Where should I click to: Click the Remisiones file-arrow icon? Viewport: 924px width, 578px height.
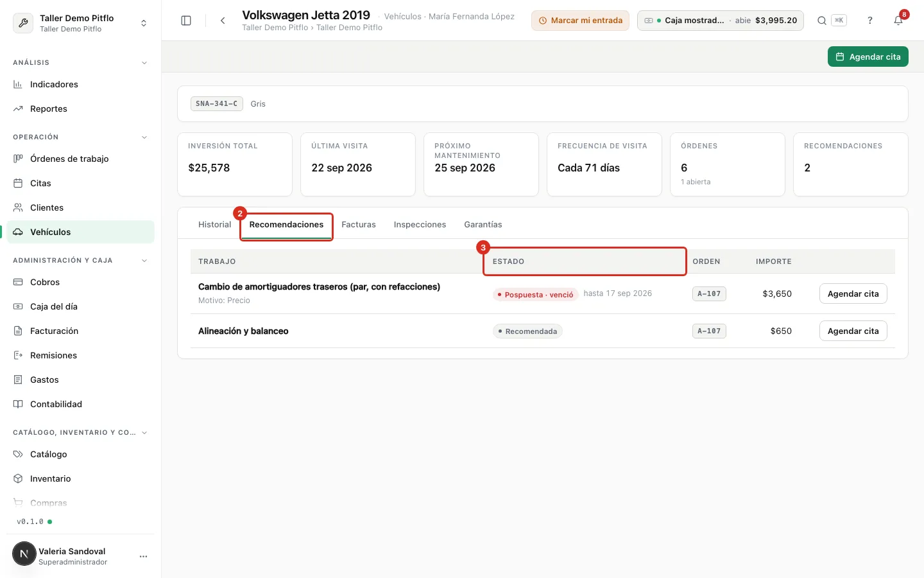(18, 355)
